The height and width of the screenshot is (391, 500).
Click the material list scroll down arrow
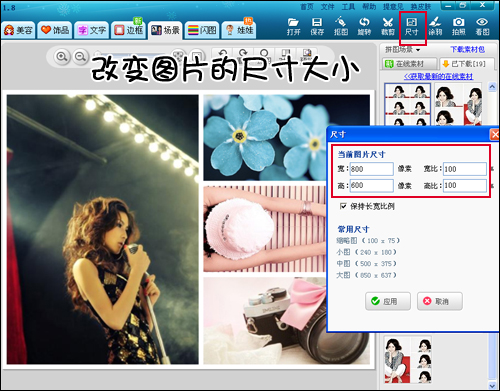492,385
